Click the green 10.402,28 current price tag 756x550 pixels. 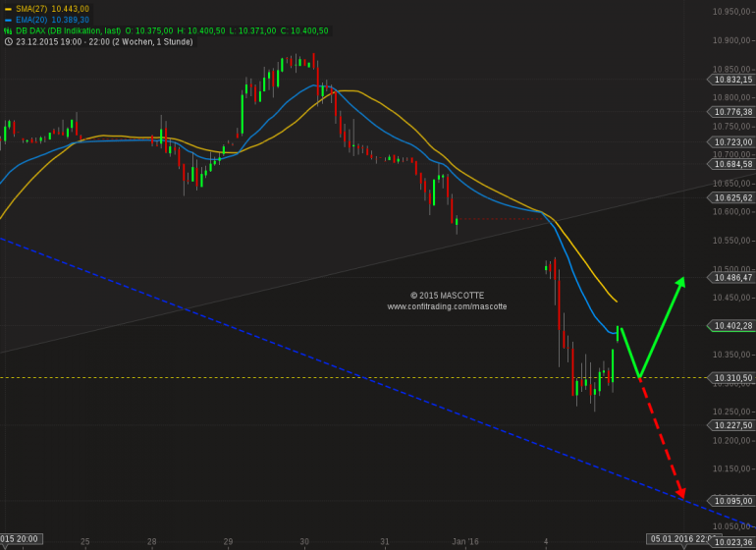tap(731, 326)
